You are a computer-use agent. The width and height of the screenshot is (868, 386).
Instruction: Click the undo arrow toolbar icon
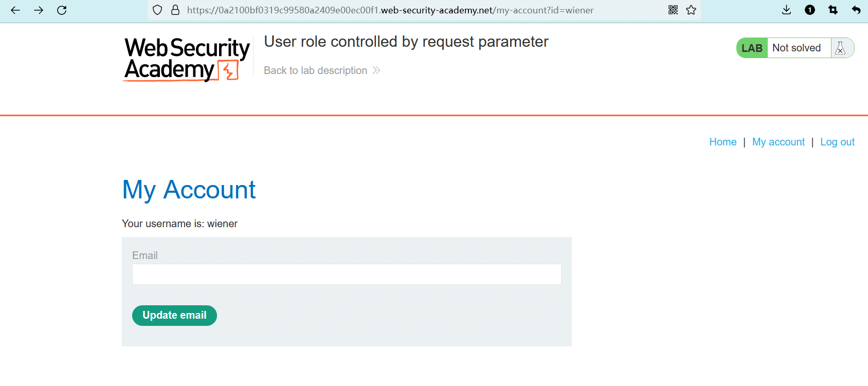[856, 10]
